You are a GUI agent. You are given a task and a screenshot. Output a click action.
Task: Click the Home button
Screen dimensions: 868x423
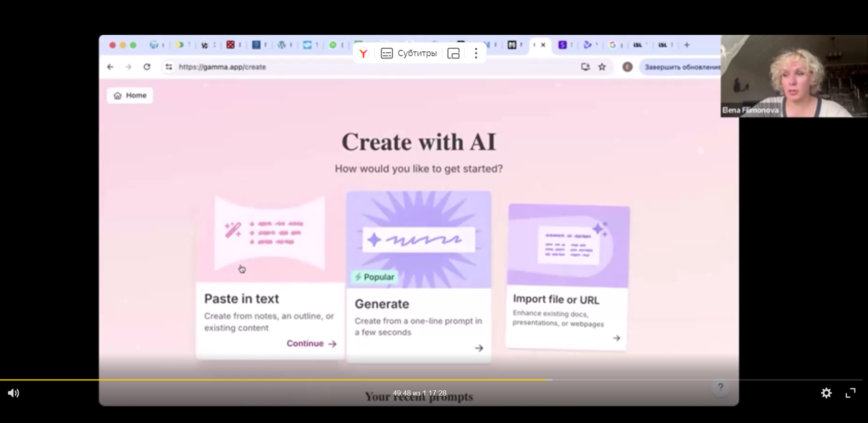(x=130, y=96)
